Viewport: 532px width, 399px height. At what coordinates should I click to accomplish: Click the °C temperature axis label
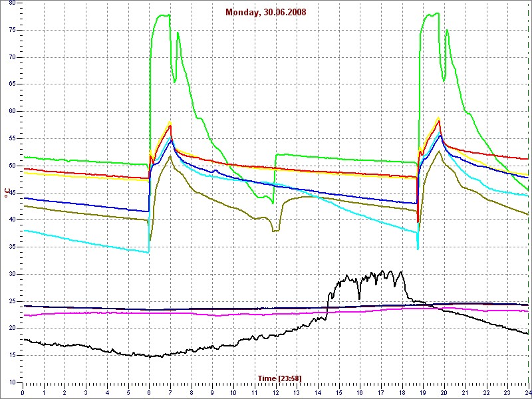coord(6,193)
